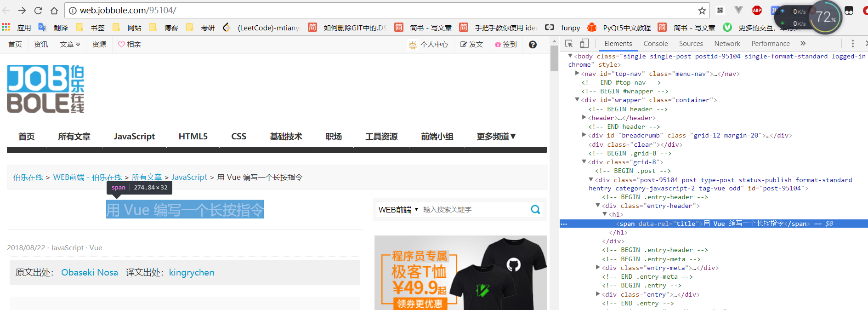Open the WEB前端 search category dropdown

click(x=398, y=210)
